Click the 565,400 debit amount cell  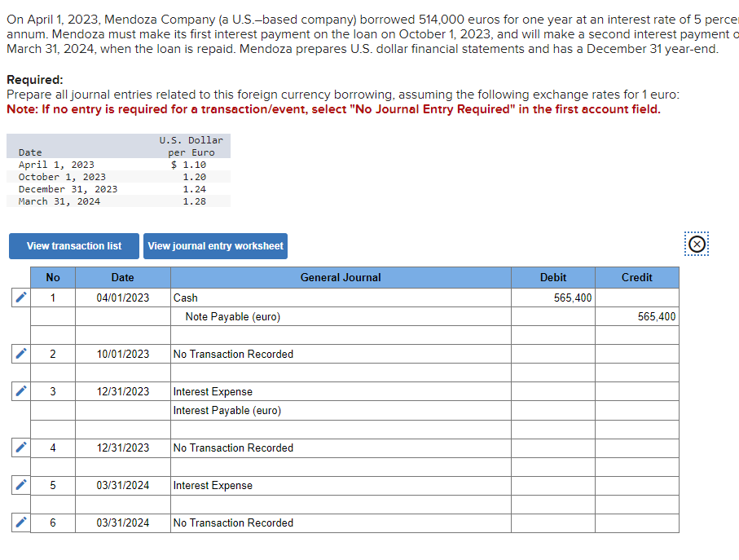(552, 298)
